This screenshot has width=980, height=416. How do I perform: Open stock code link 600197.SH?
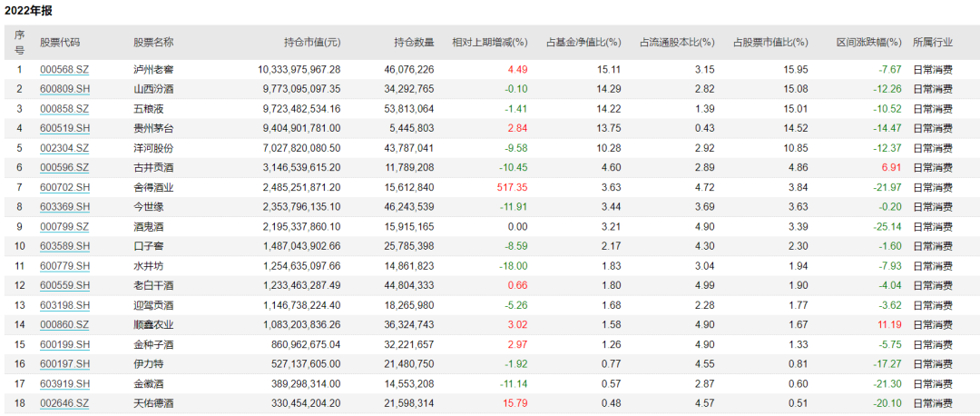click(65, 364)
